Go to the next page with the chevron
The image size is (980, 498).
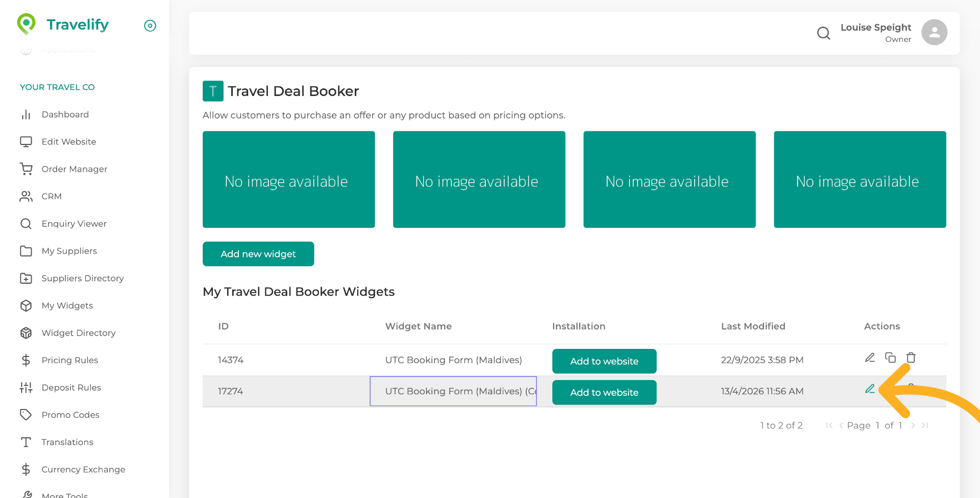point(913,425)
